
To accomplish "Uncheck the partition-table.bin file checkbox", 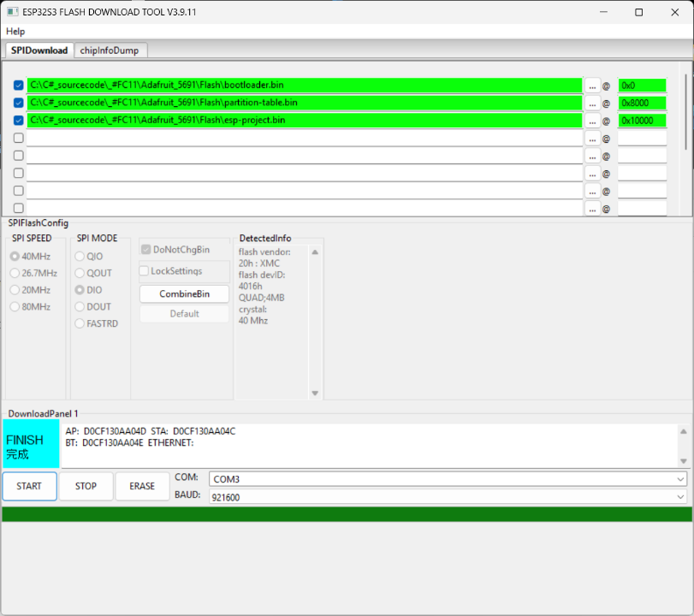I will coord(18,103).
